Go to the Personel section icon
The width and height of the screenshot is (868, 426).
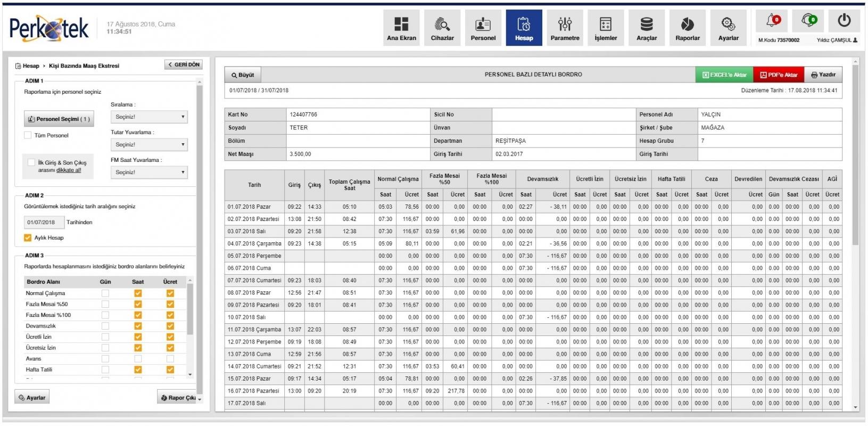tap(483, 28)
